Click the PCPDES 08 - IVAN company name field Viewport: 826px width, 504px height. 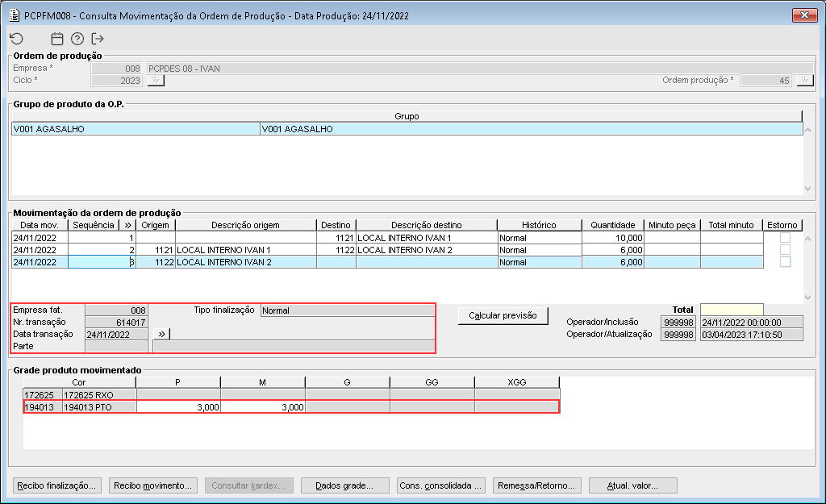(x=480, y=69)
